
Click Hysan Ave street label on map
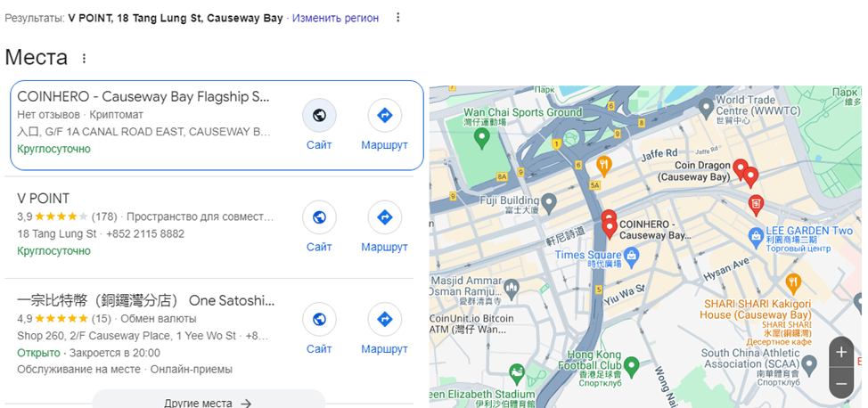coord(725,270)
